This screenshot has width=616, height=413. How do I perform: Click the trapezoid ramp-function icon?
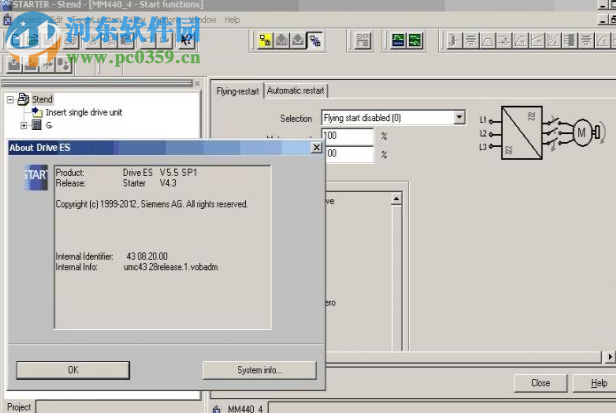pos(487,40)
